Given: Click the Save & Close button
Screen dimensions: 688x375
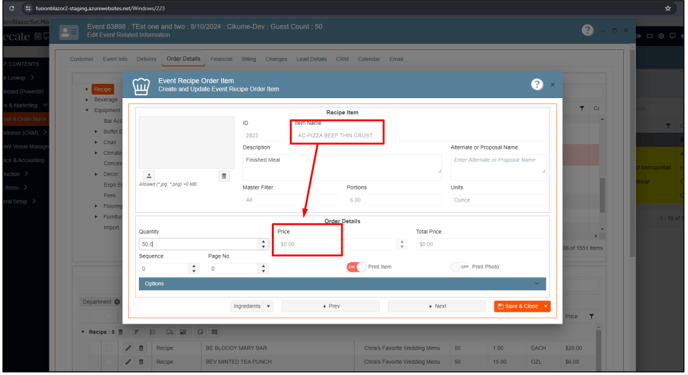Looking at the screenshot, I should (518, 306).
